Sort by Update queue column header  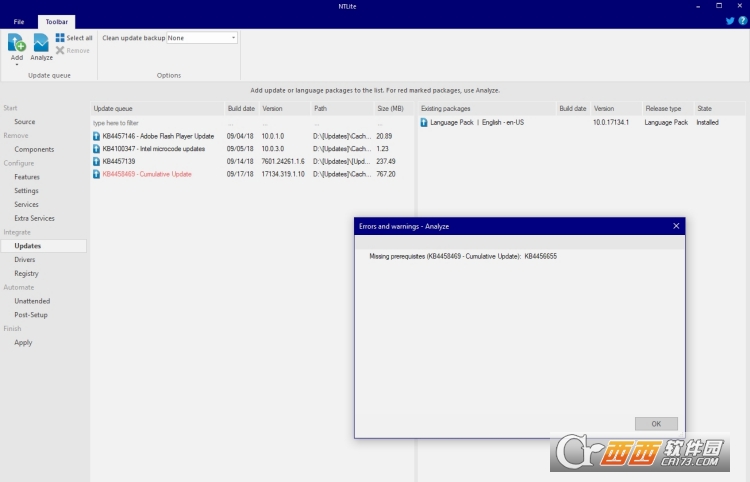(157, 109)
